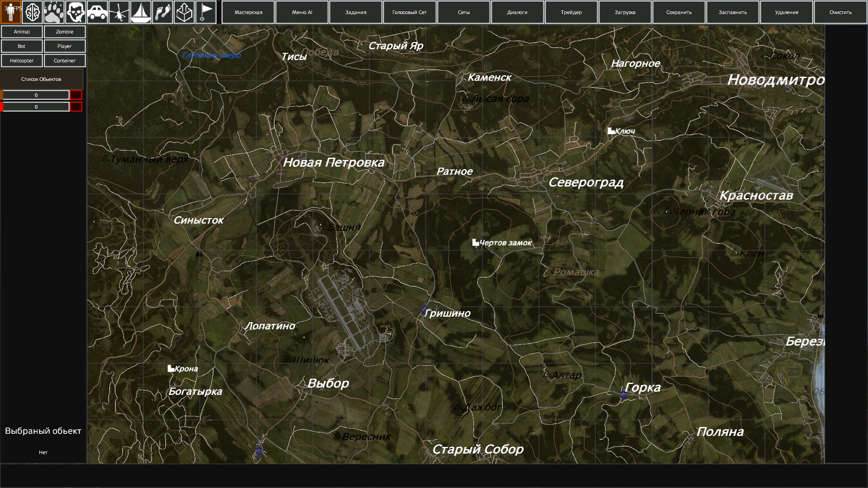This screenshot has width=868, height=488.
Task: Choose the zombie face icon
Action: point(75,12)
